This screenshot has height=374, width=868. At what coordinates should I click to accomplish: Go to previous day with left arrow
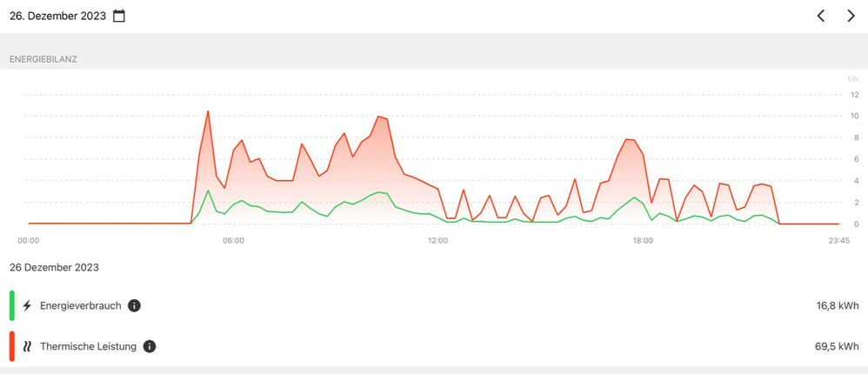coord(820,16)
